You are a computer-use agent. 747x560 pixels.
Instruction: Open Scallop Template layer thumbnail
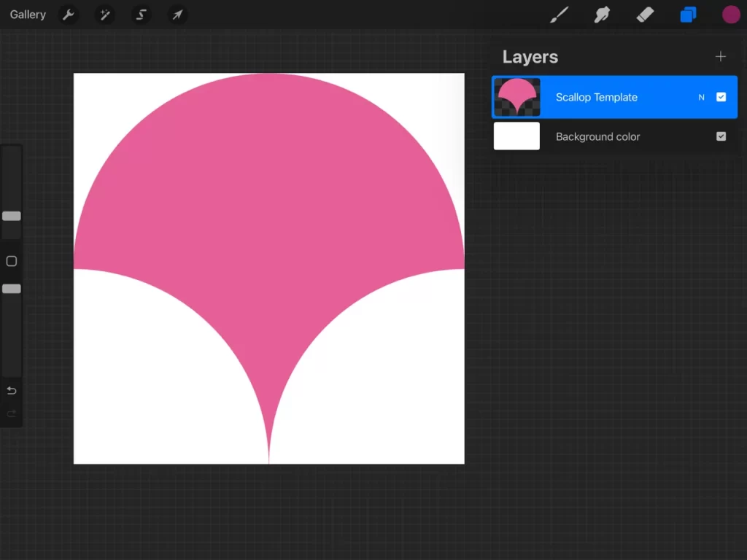(x=517, y=97)
